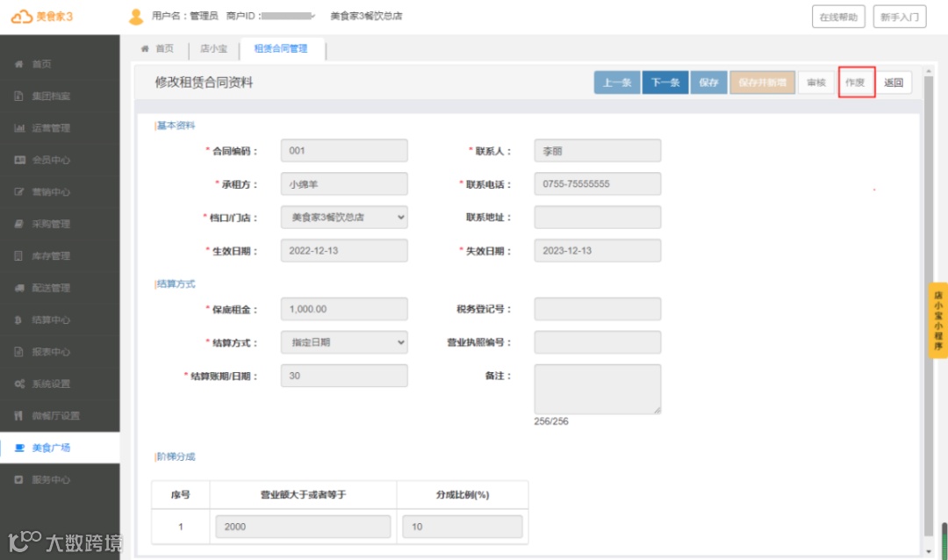Click the 营业执照编号 field

(x=598, y=342)
